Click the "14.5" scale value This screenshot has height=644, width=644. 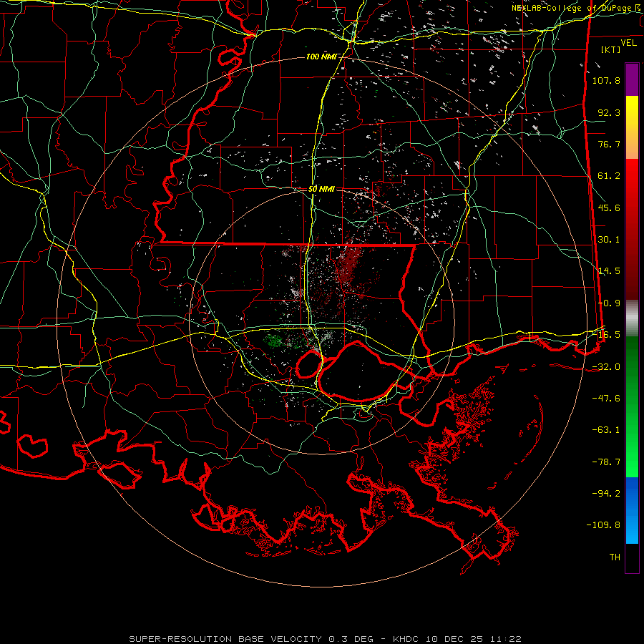[609, 271]
